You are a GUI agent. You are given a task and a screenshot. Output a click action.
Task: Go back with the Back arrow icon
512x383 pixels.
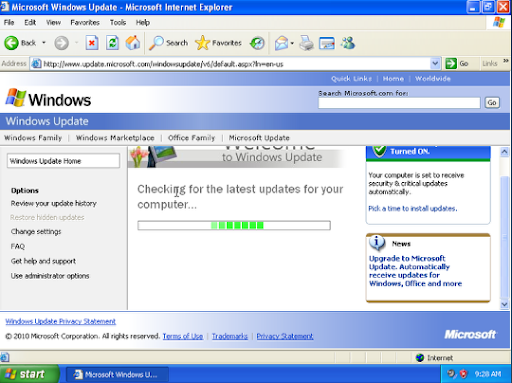click(x=11, y=43)
